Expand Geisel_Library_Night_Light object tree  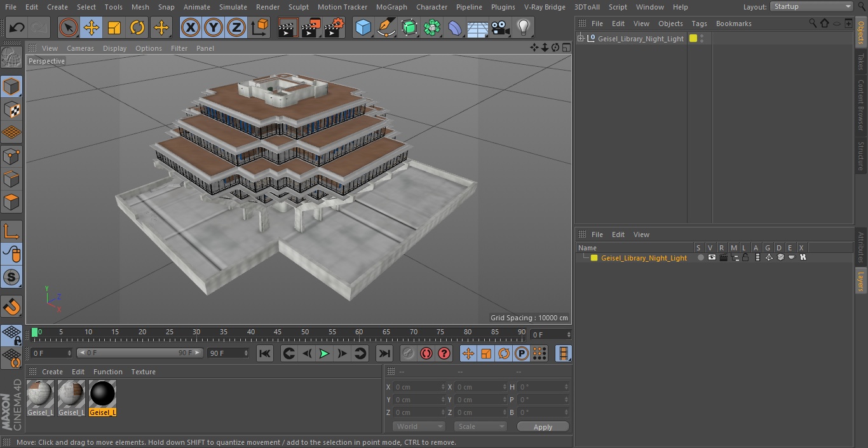[x=580, y=39]
